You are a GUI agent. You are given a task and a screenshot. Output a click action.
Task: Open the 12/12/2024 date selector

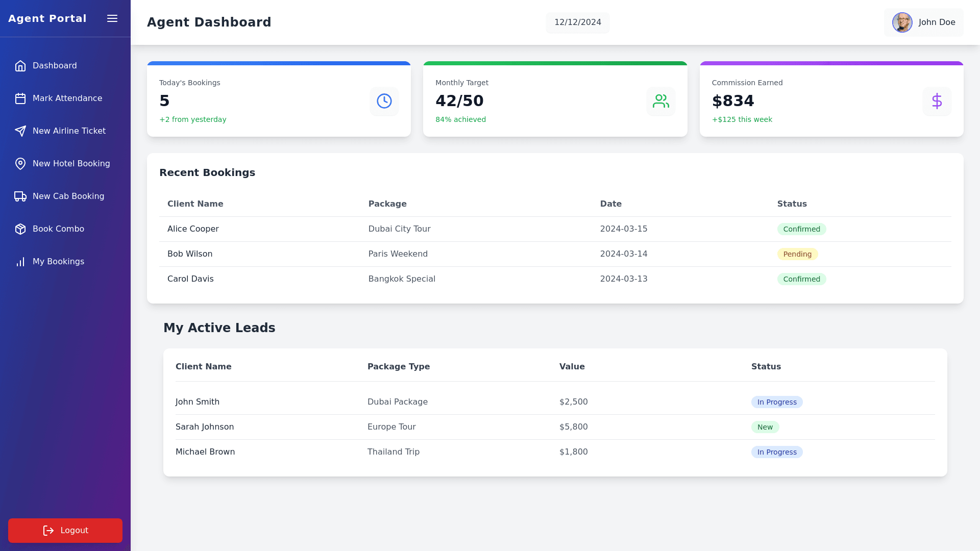coord(577,22)
